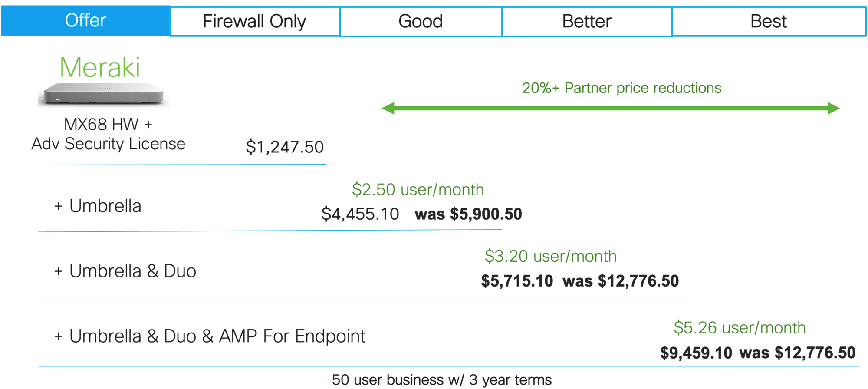Click the Best tier header
This screenshot has height=389, width=868.
(769, 21)
